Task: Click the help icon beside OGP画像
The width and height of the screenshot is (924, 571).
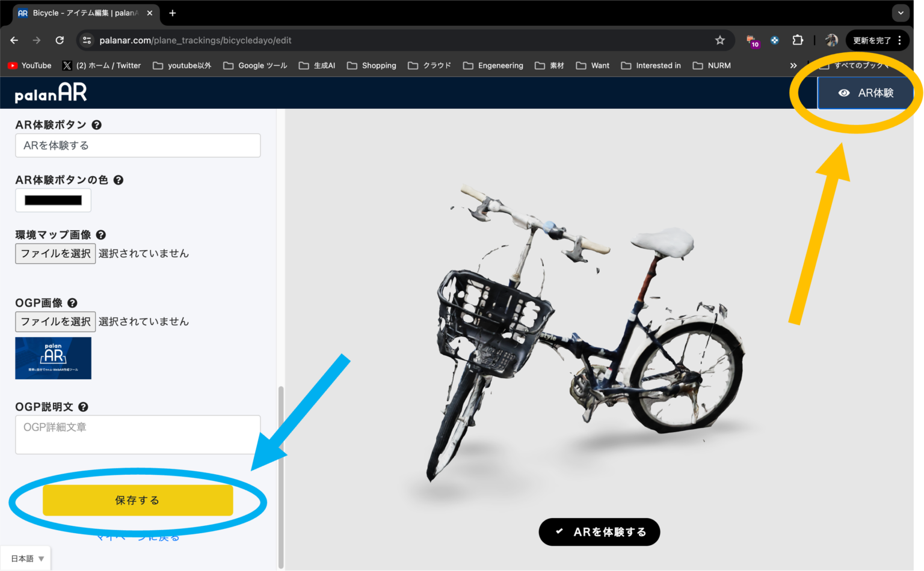Action: (72, 303)
